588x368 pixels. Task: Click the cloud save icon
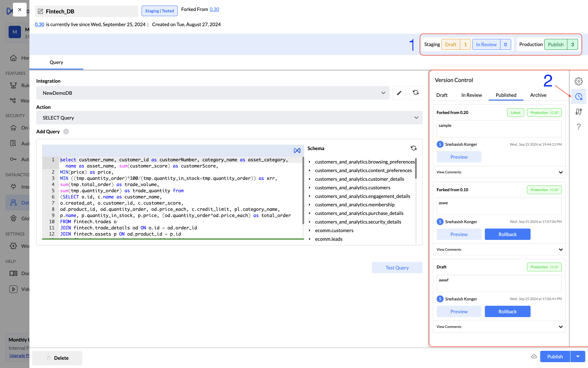534,356
